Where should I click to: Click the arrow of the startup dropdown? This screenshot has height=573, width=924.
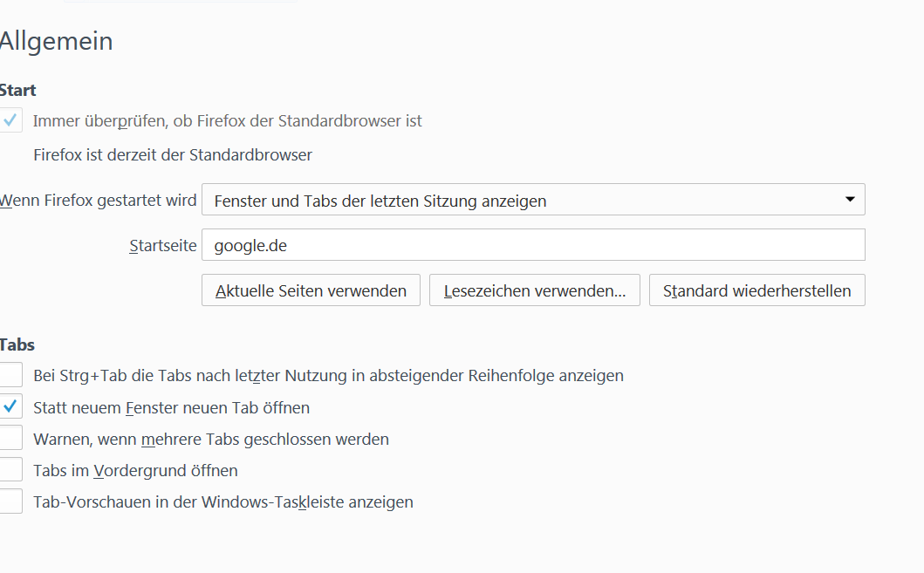pos(850,200)
